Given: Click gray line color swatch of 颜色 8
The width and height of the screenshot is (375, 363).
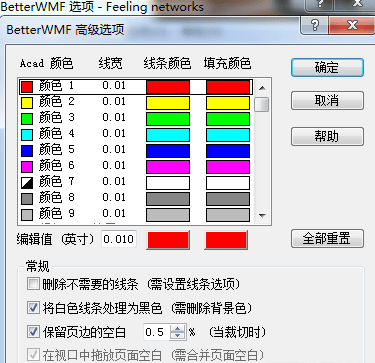Looking at the screenshot, I should pos(168,199).
